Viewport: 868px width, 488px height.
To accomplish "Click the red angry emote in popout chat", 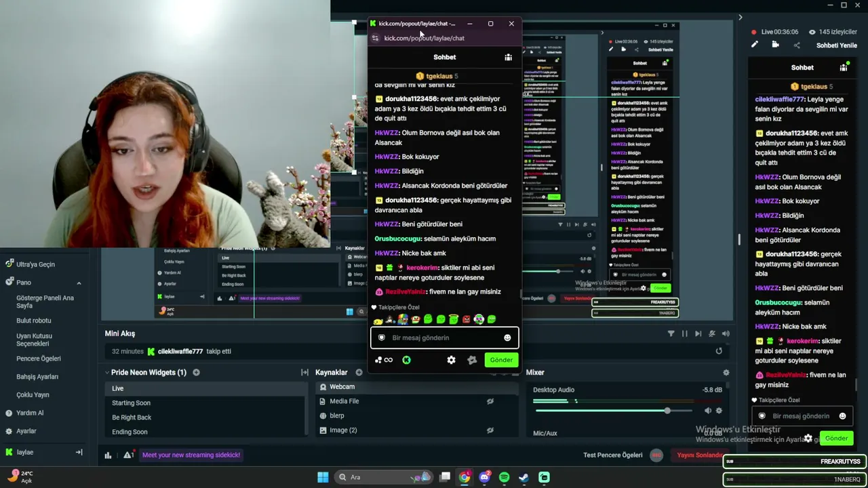I will (x=466, y=319).
